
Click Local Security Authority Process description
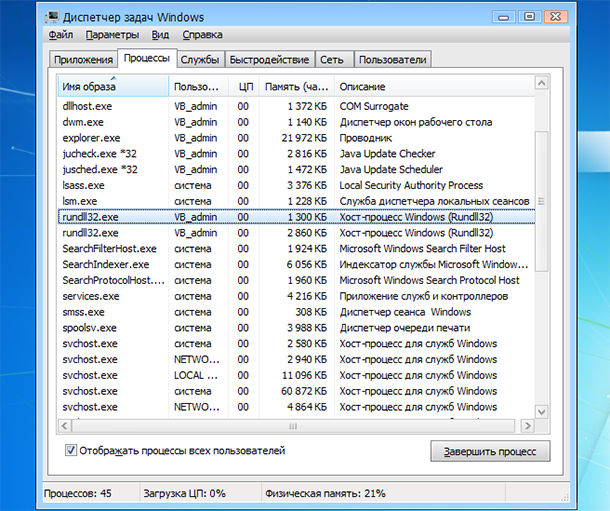coord(411,186)
